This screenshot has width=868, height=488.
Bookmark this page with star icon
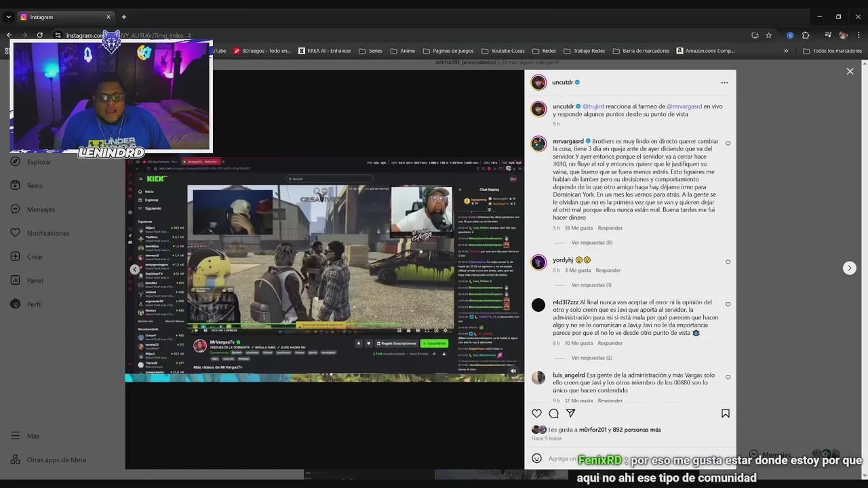[768, 35]
